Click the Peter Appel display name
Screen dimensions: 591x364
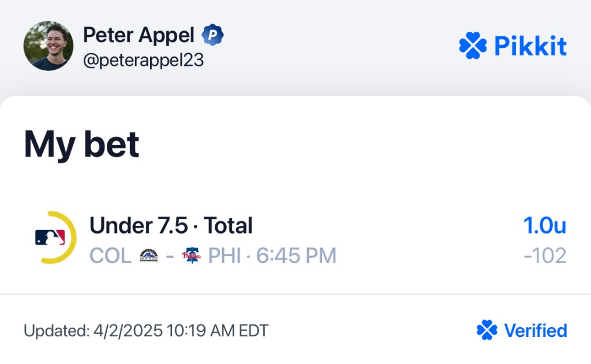coord(139,35)
